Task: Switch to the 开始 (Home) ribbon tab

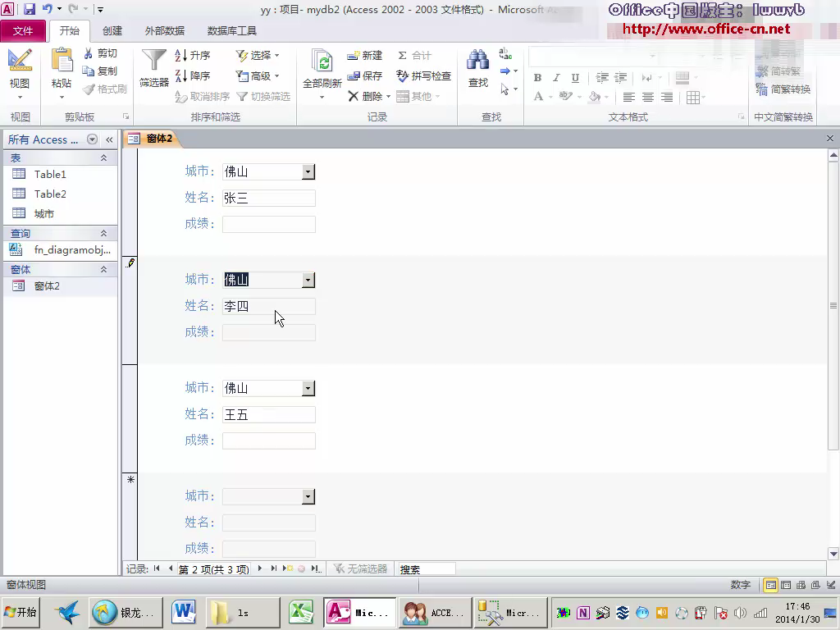Action: tap(70, 31)
